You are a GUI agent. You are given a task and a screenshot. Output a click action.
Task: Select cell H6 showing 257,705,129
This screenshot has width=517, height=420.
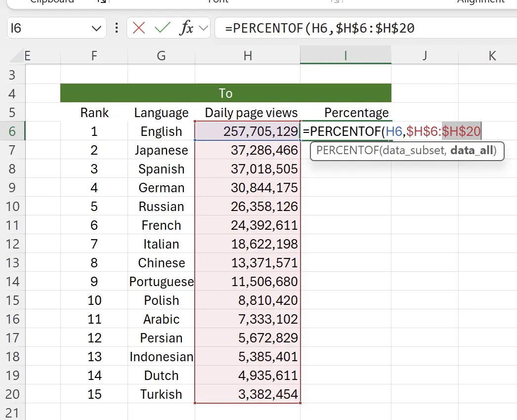pyautogui.click(x=248, y=131)
